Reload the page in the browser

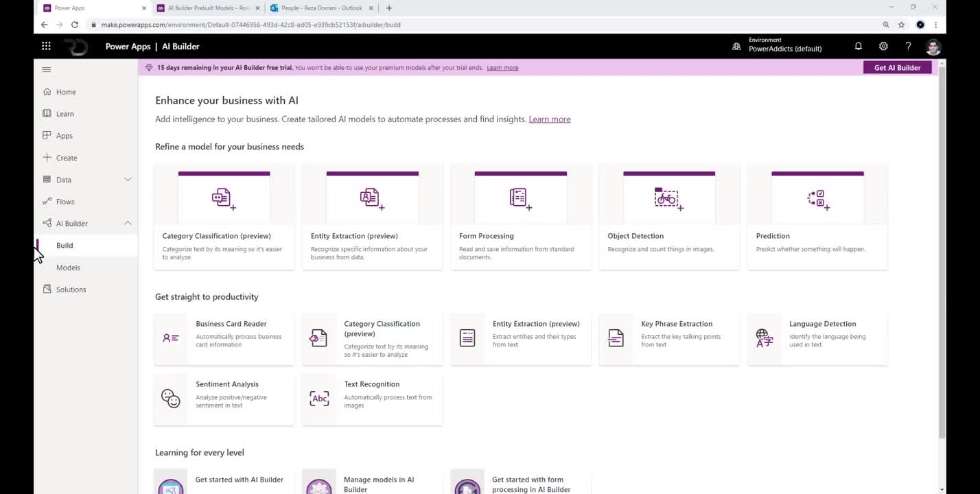tap(75, 25)
